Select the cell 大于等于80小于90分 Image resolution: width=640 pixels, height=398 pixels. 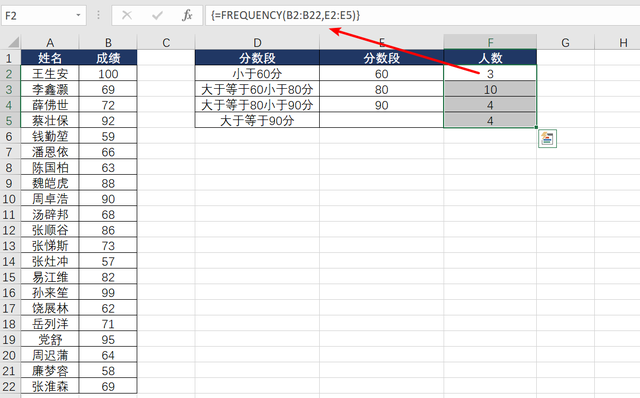click(257, 105)
